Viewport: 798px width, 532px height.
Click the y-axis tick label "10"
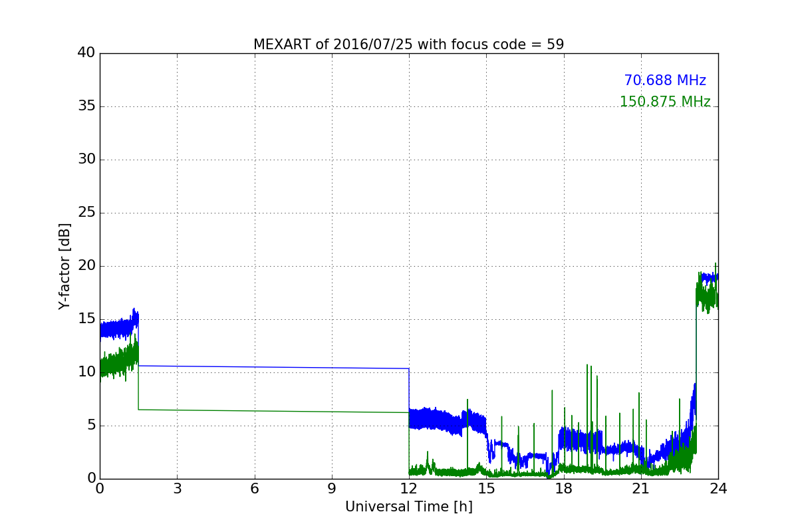point(86,372)
